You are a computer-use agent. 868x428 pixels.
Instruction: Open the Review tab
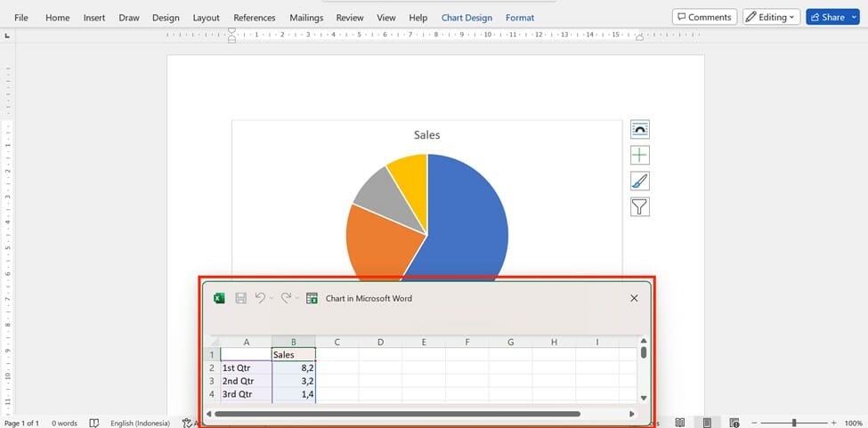(350, 18)
